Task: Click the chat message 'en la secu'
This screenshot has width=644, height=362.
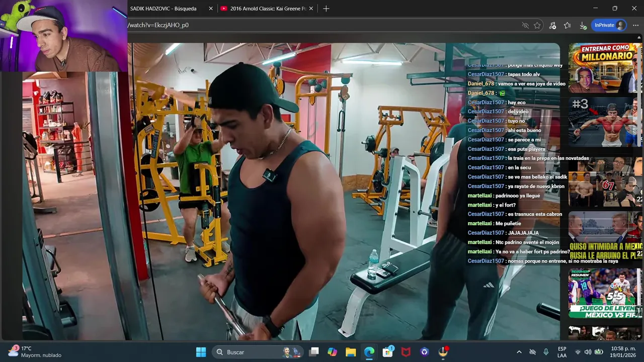Action: (519, 167)
